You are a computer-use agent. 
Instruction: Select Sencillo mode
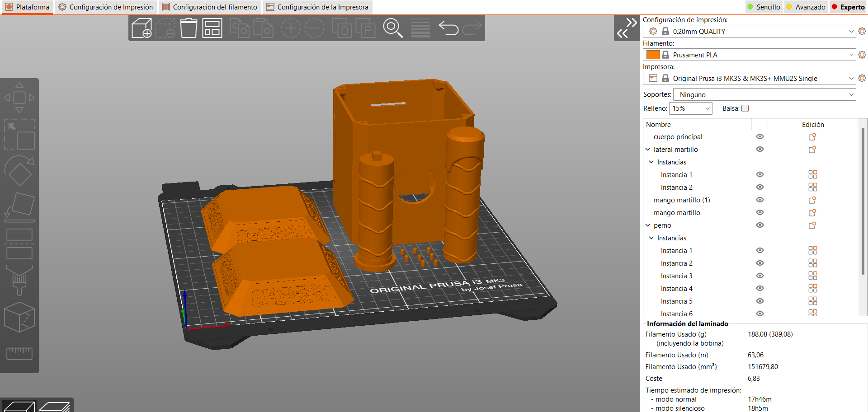764,7
